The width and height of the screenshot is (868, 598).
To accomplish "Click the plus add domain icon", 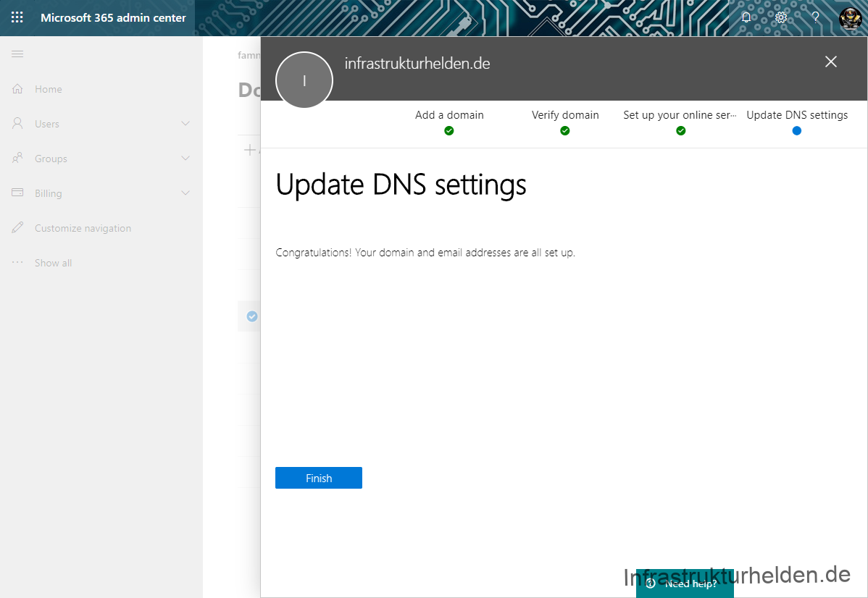I will pyautogui.click(x=250, y=150).
